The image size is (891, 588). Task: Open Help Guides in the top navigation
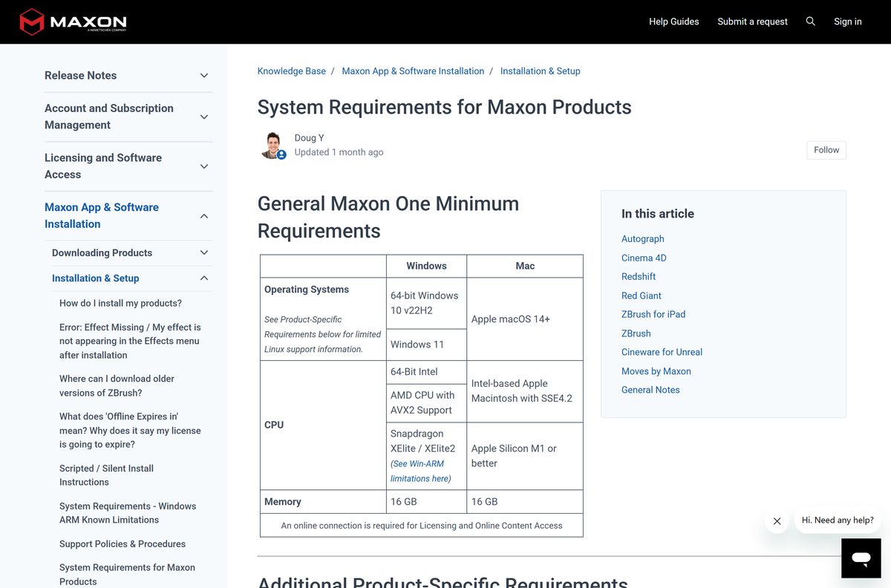pos(674,22)
